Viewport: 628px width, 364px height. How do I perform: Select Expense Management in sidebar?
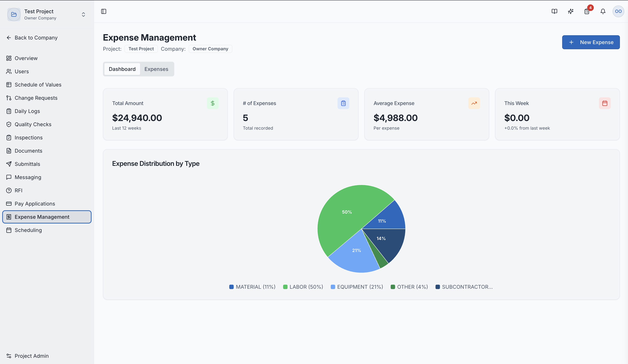tap(47, 217)
